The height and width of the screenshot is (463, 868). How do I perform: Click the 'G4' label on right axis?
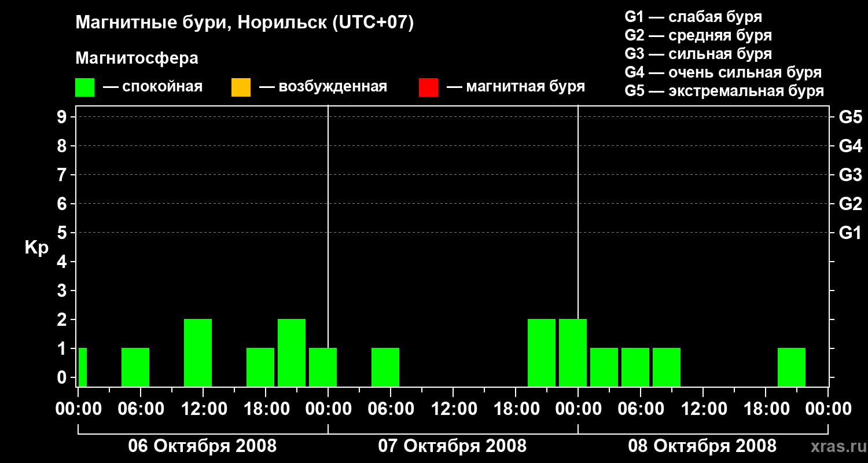(x=850, y=146)
